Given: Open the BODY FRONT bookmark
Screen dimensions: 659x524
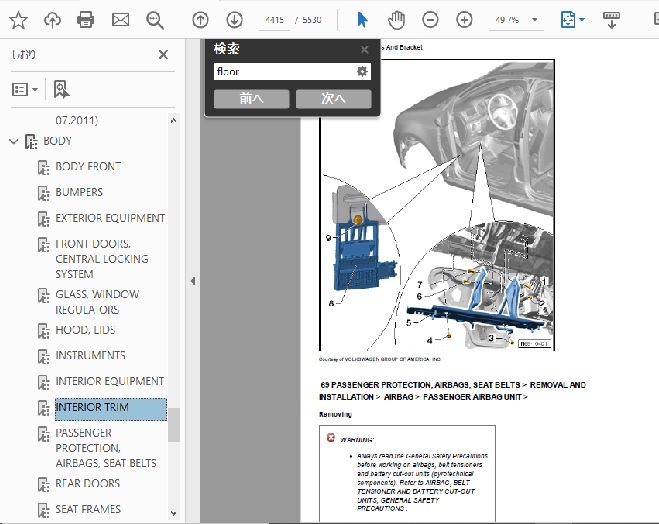Looking at the screenshot, I should 88,166.
